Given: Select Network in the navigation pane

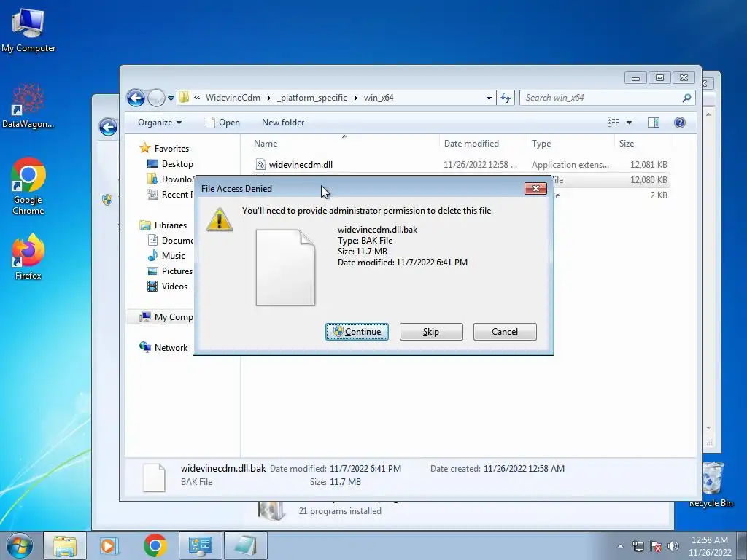Looking at the screenshot, I should pyautogui.click(x=171, y=348).
